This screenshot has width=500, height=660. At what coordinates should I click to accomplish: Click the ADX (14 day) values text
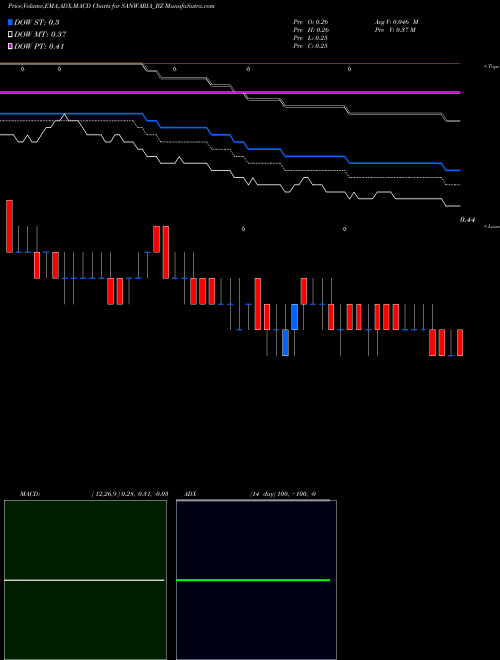click(x=283, y=494)
